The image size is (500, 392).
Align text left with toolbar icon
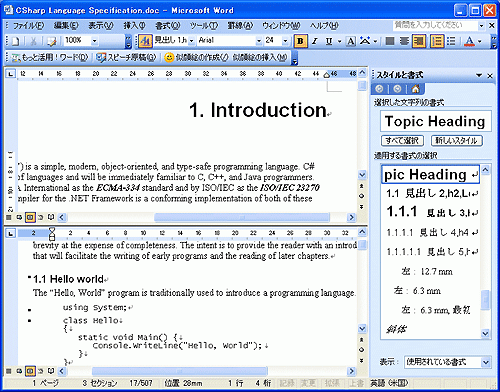pos(390,41)
